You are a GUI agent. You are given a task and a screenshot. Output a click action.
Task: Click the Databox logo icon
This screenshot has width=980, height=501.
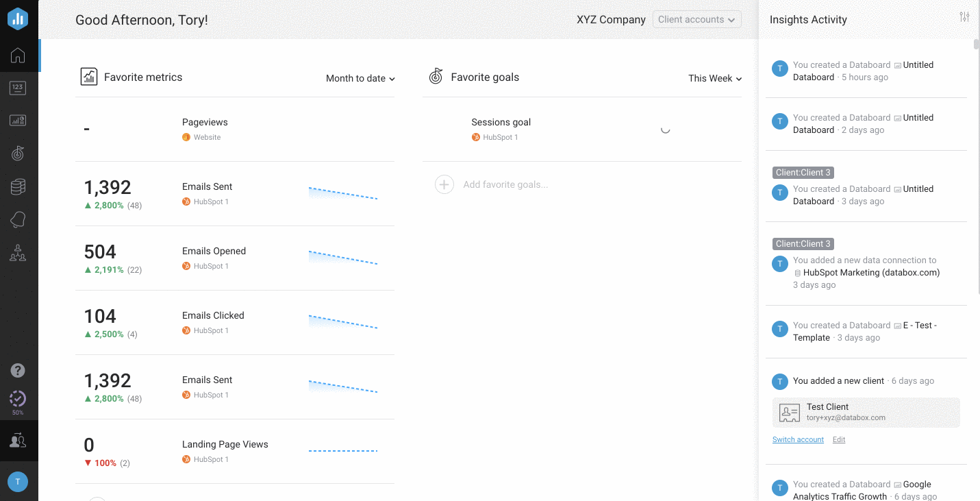click(x=18, y=19)
